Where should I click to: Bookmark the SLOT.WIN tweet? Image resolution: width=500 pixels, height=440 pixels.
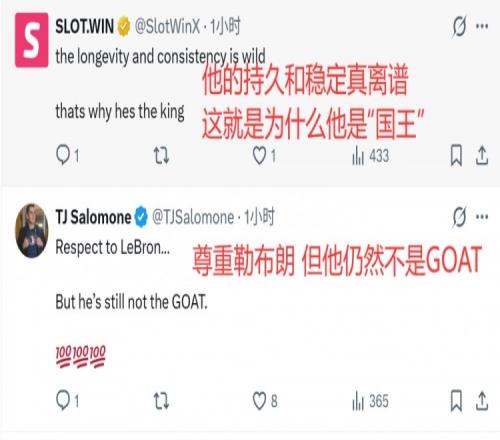pyautogui.click(x=456, y=155)
